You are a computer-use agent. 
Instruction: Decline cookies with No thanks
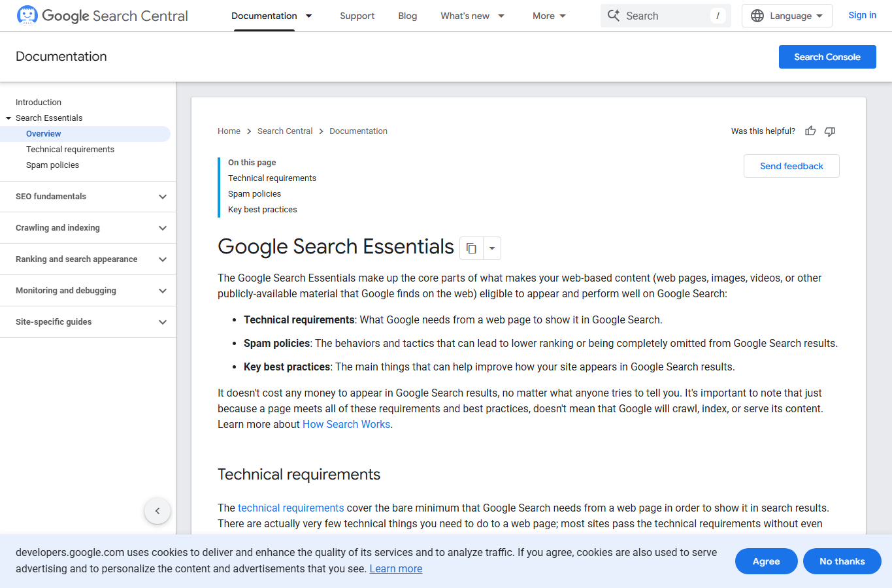tap(842, 561)
